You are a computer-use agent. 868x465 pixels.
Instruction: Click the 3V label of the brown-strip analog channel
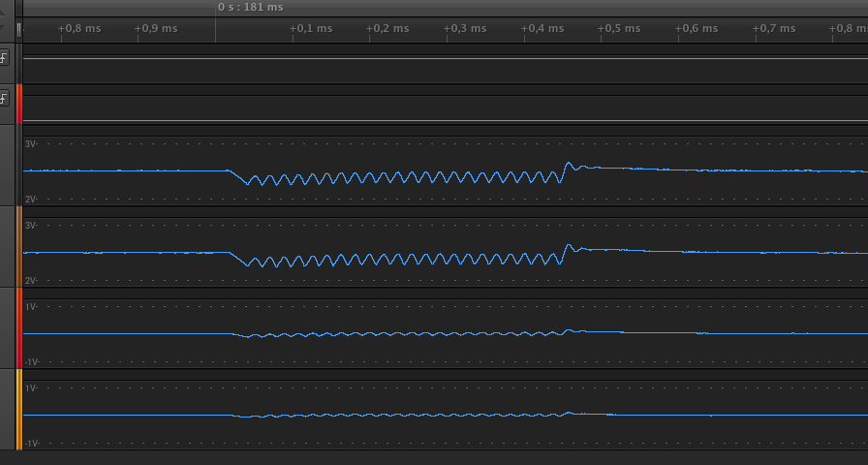[x=31, y=226]
